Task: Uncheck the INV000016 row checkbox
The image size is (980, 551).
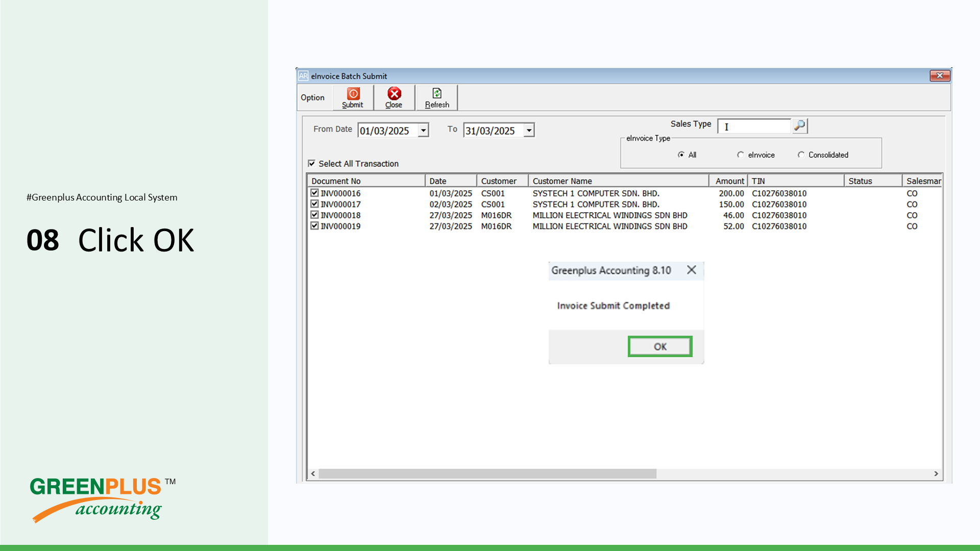Action: tap(314, 193)
